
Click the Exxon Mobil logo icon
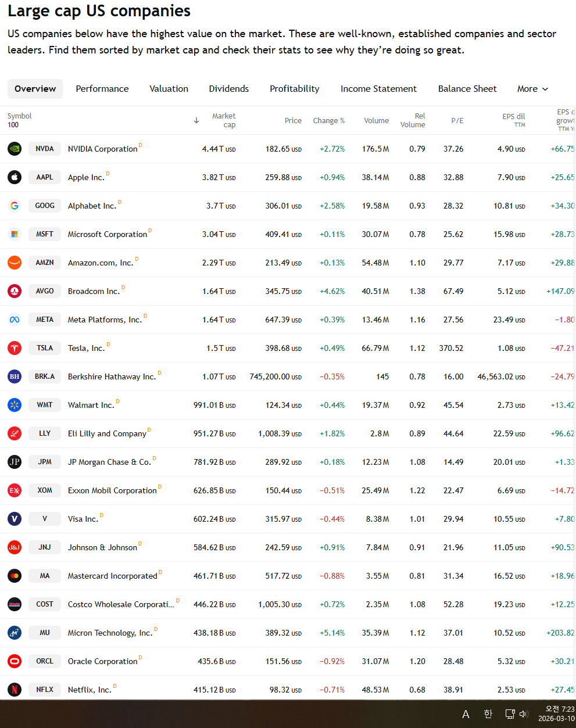[x=15, y=490]
